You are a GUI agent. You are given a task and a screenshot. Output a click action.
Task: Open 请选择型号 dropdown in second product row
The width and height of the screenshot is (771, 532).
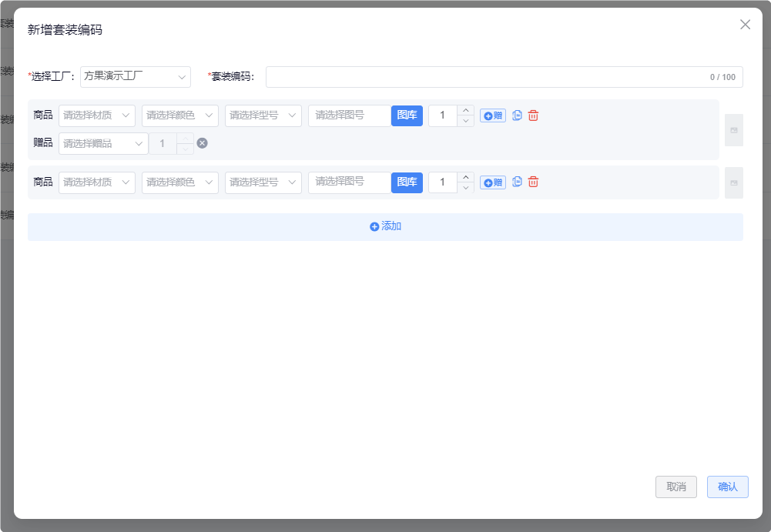pyautogui.click(x=263, y=182)
